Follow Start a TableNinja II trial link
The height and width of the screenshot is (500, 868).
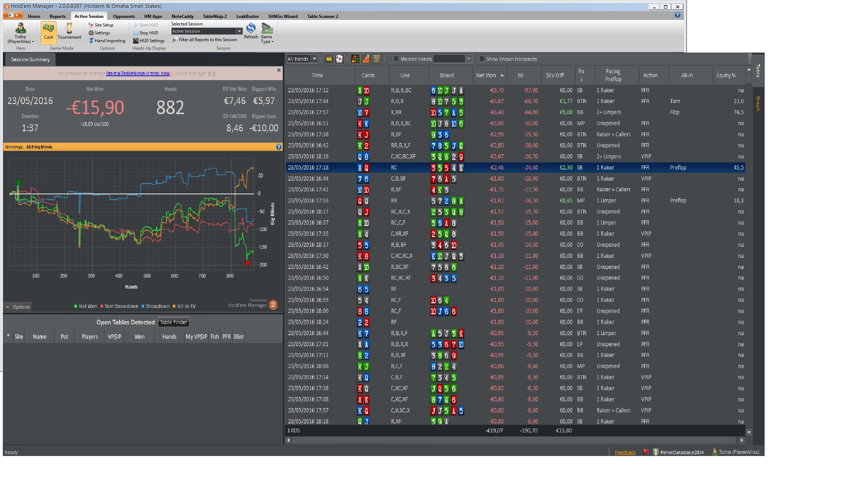138,74
